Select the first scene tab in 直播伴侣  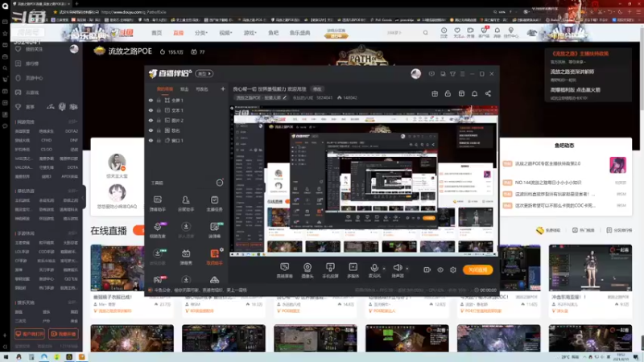[165, 89]
